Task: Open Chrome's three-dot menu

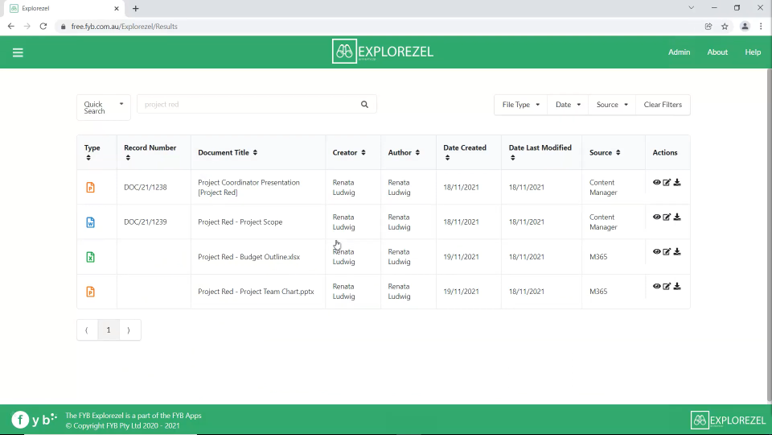Action: click(x=761, y=27)
